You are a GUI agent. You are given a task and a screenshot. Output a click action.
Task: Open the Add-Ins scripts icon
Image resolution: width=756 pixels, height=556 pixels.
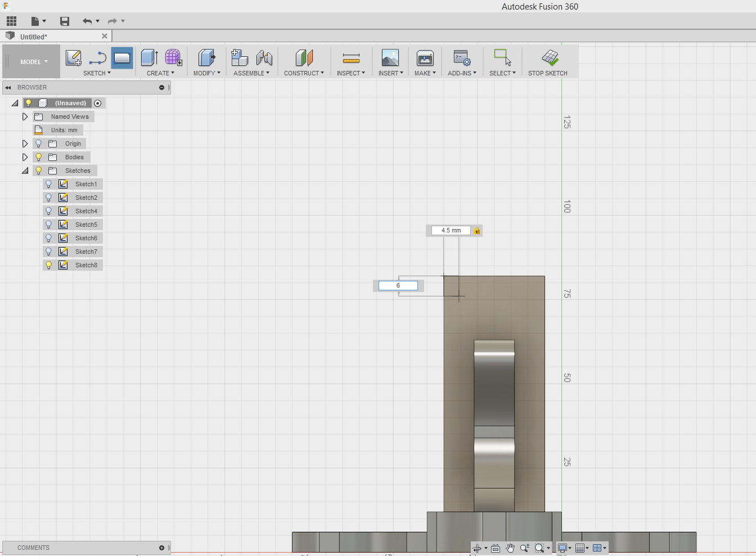tap(462, 58)
